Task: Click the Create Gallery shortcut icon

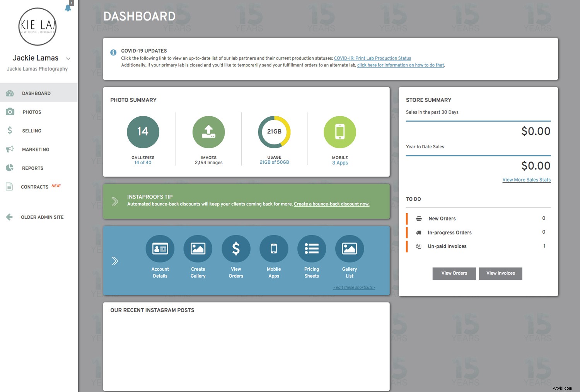Action: [198, 249]
